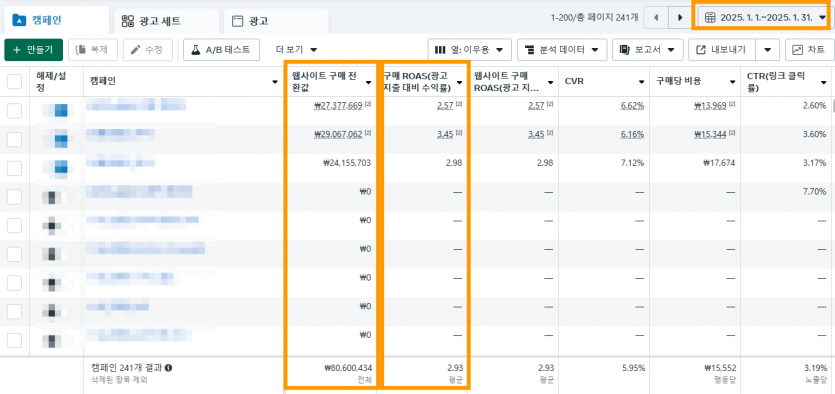Click the 6.62% CVR value

coord(632,105)
